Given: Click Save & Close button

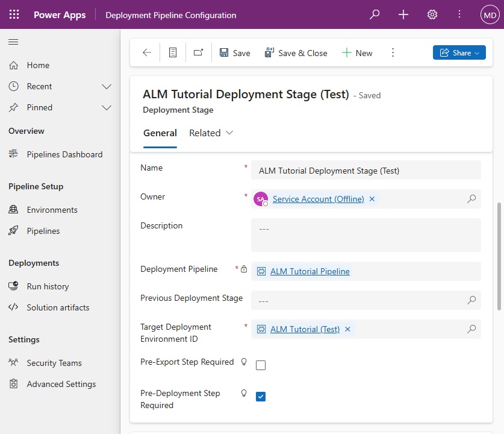Looking at the screenshot, I should [296, 53].
